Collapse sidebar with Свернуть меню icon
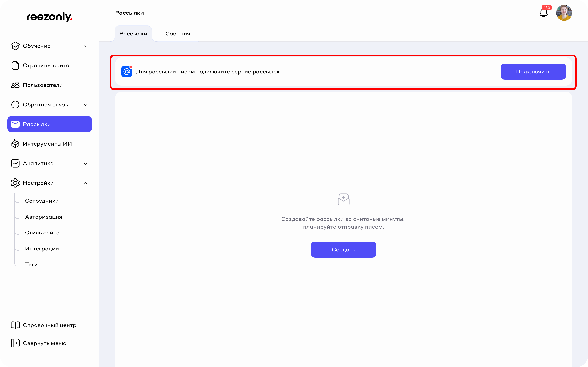588x367 pixels. click(x=15, y=343)
